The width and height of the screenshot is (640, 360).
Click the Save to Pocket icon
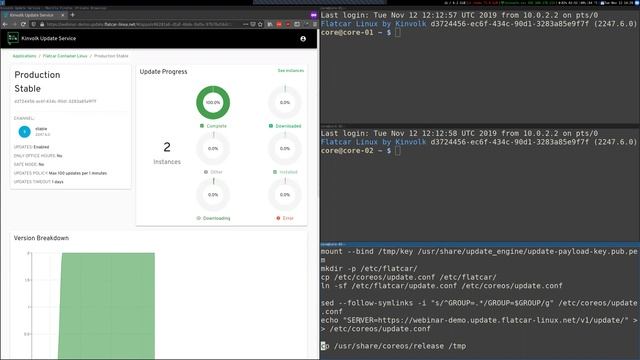coord(253,24)
